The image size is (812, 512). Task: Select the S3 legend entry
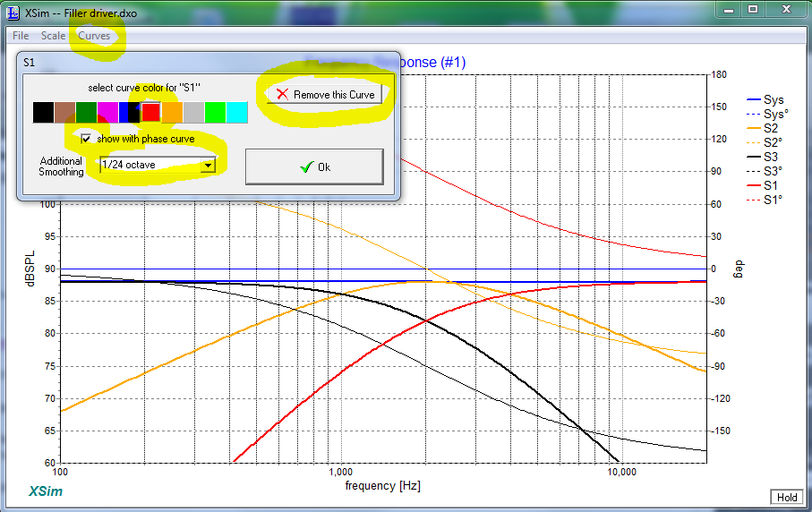[762, 157]
